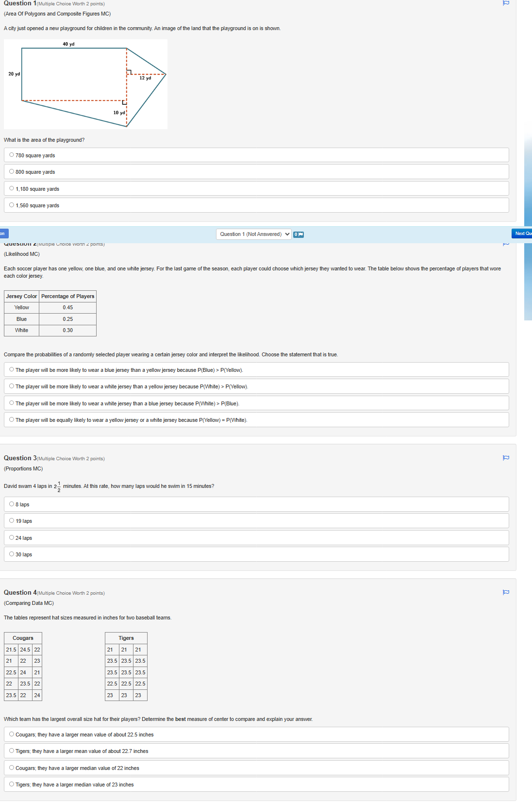Pick the 30 laps option
Image resolution: width=532 pixels, height=802 pixels.
tap(12, 554)
